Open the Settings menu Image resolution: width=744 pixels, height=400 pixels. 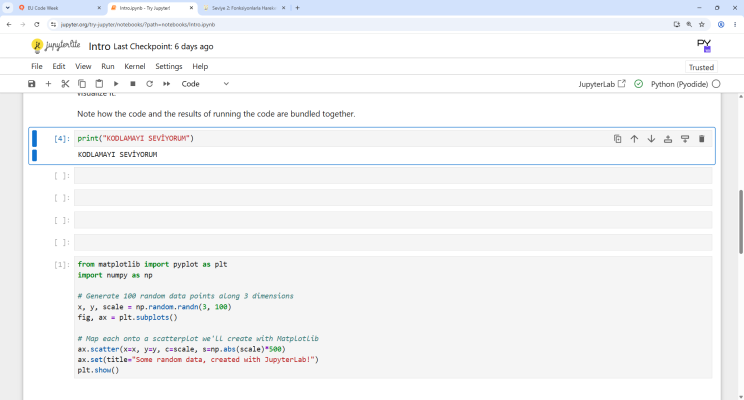(169, 66)
